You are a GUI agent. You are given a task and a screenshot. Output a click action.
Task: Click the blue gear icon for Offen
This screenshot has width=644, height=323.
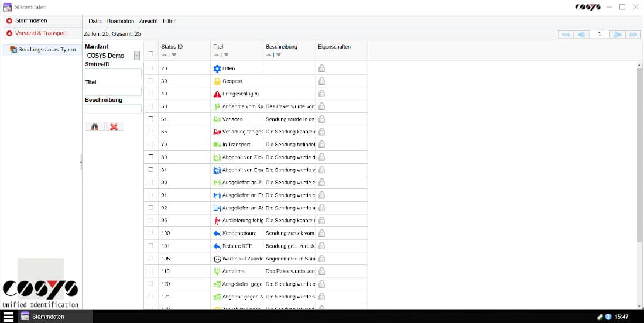coord(217,68)
